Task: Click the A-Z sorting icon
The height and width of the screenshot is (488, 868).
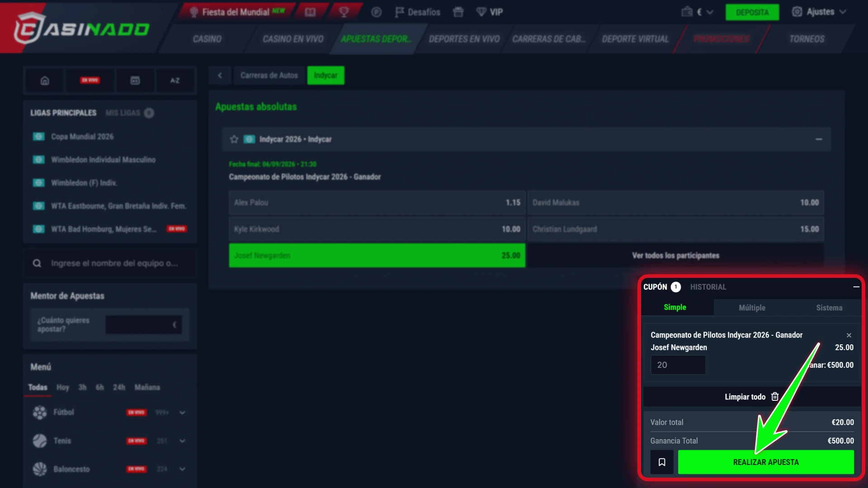Action: [175, 80]
